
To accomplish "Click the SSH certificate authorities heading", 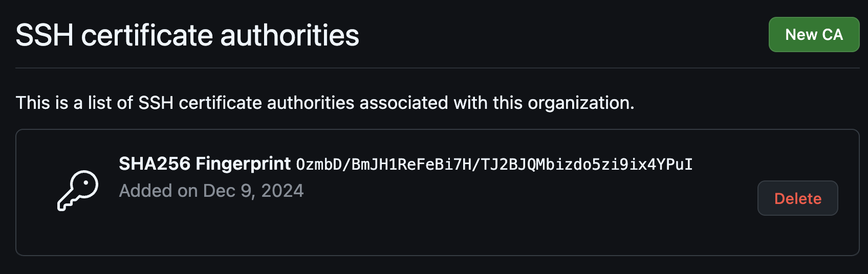I will pos(187,35).
